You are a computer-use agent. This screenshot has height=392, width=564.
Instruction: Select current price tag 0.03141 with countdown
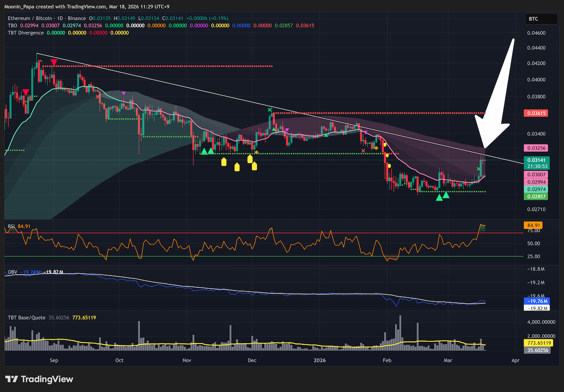(x=536, y=162)
